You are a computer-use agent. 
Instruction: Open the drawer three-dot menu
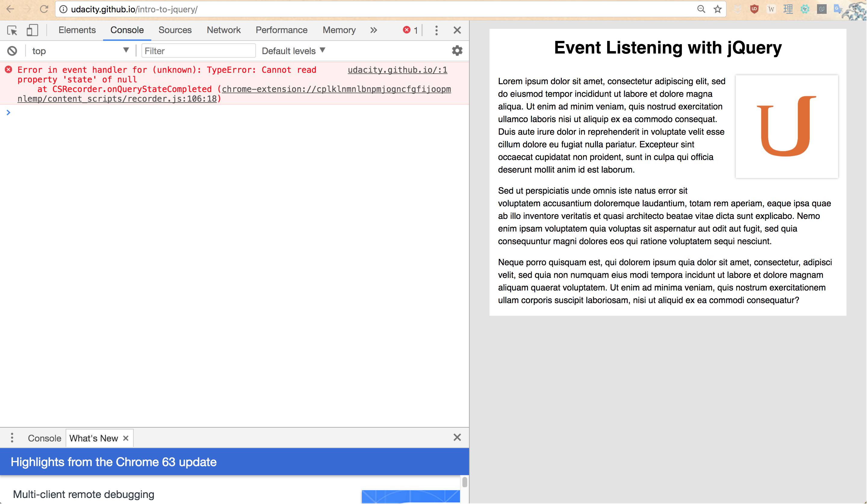coord(12,438)
